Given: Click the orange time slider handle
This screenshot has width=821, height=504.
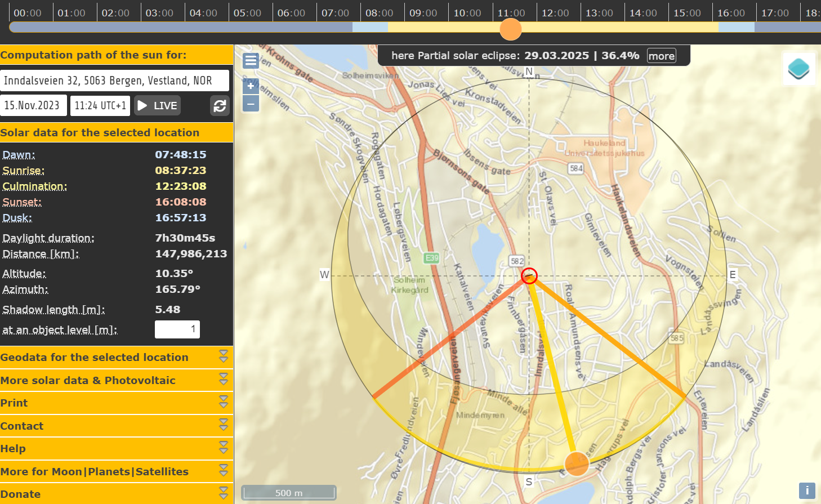Looking at the screenshot, I should (511, 29).
